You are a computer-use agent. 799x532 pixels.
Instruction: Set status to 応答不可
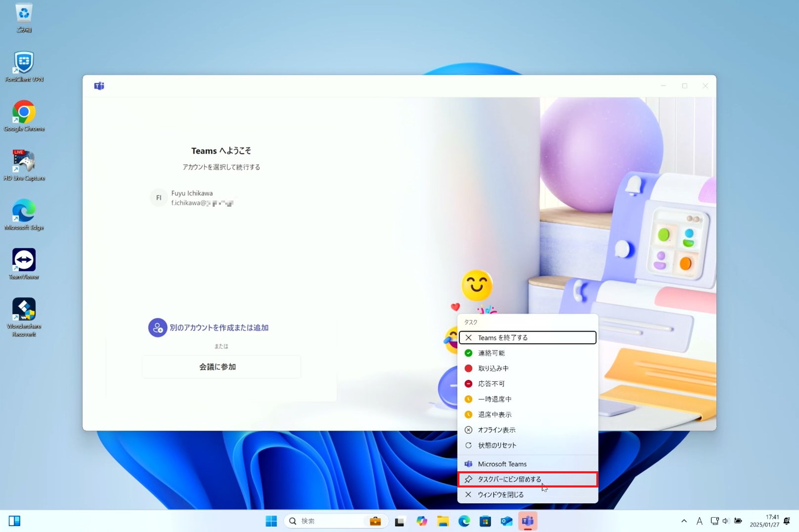[527, 384]
